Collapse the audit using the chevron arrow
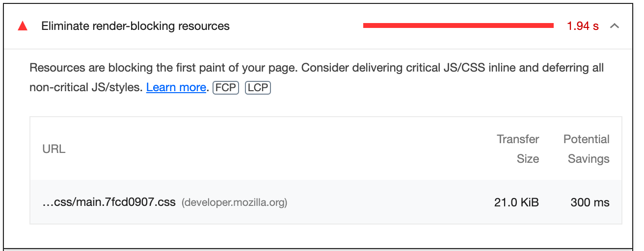The height and width of the screenshot is (251, 644). pyautogui.click(x=614, y=26)
